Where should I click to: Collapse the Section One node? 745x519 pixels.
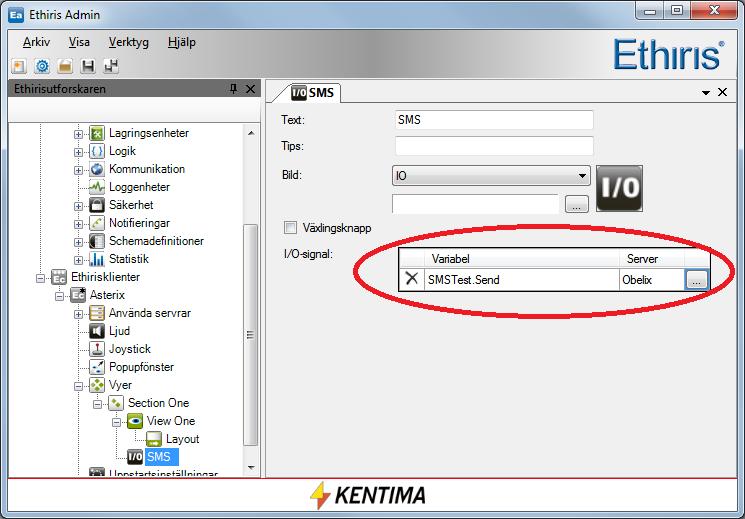click(97, 404)
